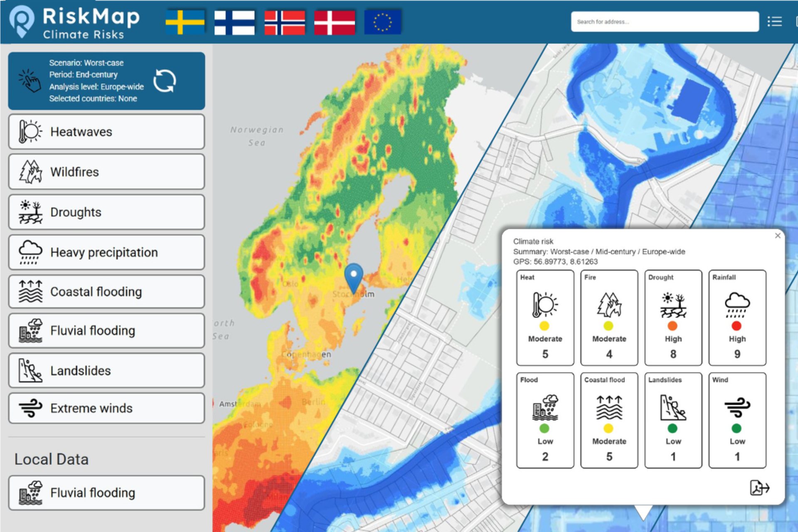Click the scenario reset refresh icon

165,81
